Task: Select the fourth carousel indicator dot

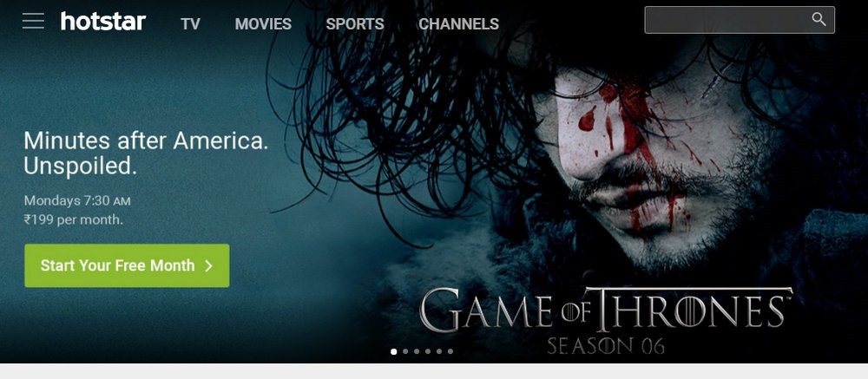Action: pyautogui.click(x=428, y=351)
